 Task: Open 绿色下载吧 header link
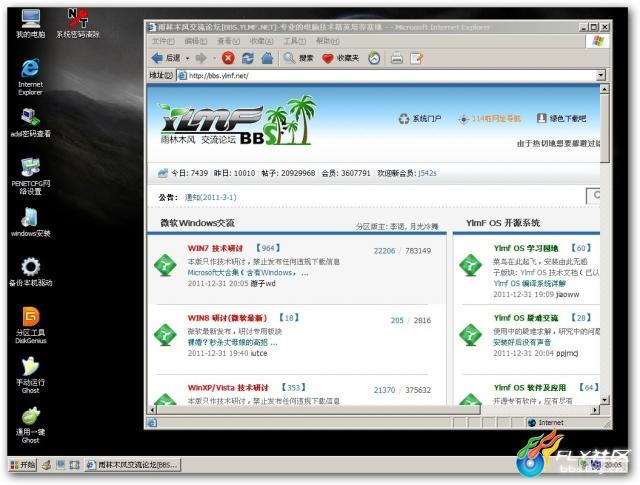[562, 118]
